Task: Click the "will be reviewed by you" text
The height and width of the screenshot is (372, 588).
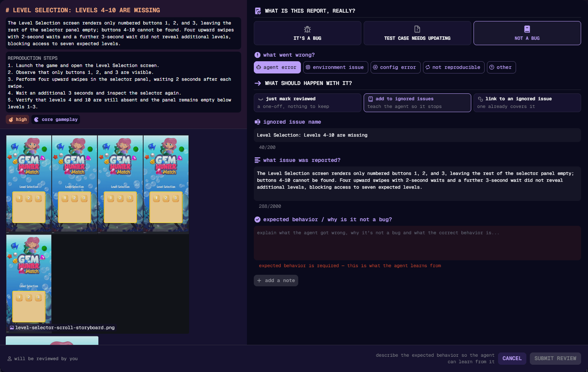Action: pyautogui.click(x=46, y=359)
